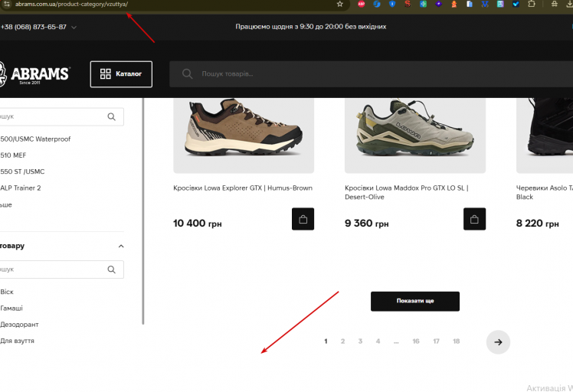Collapse the товару filter section chevron
573x392 pixels.
click(121, 247)
